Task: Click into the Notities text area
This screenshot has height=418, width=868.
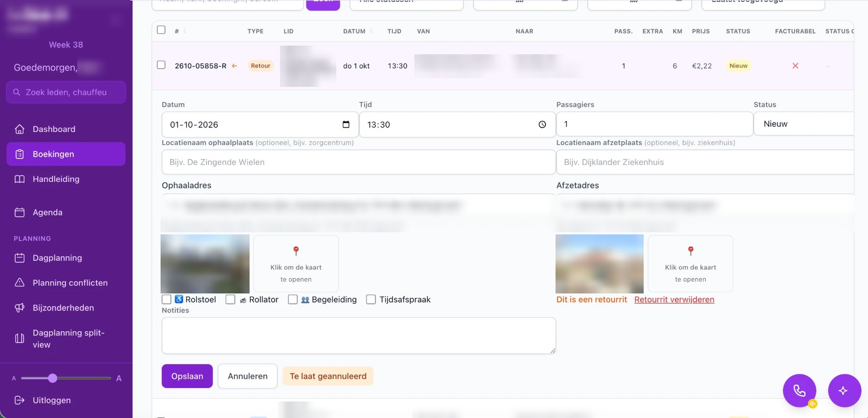Action: point(359,336)
